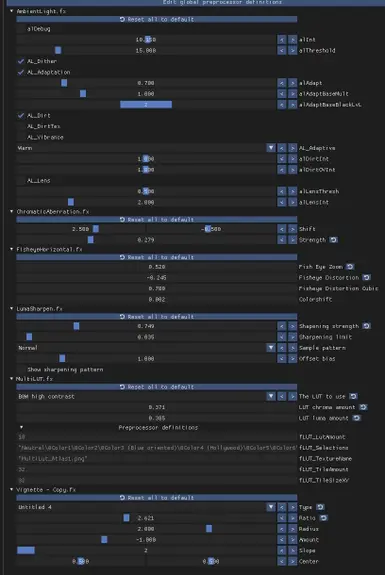Reset the Fish Eye Zoom value
The height and width of the screenshot is (575, 385).
[x=350, y=267]
